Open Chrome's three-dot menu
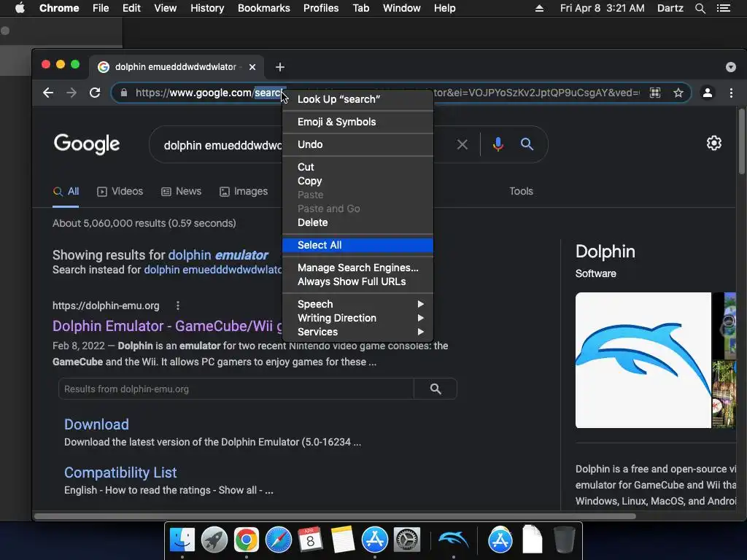 [731, 93]
